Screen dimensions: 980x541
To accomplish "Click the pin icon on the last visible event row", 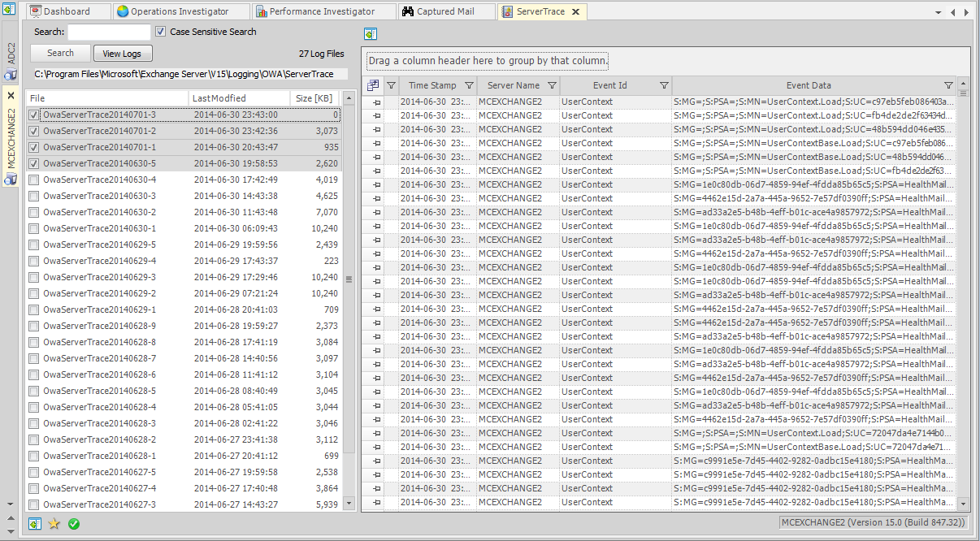I will (376, 502).
